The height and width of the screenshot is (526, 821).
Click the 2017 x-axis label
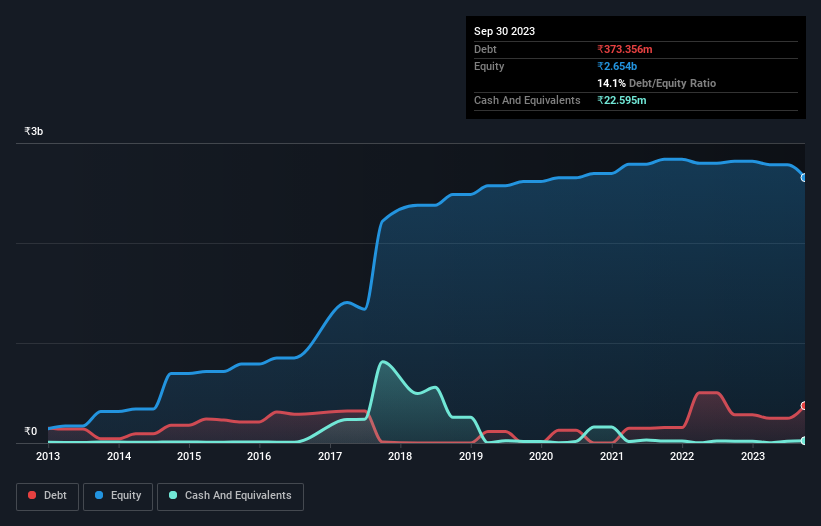point(330,456)
